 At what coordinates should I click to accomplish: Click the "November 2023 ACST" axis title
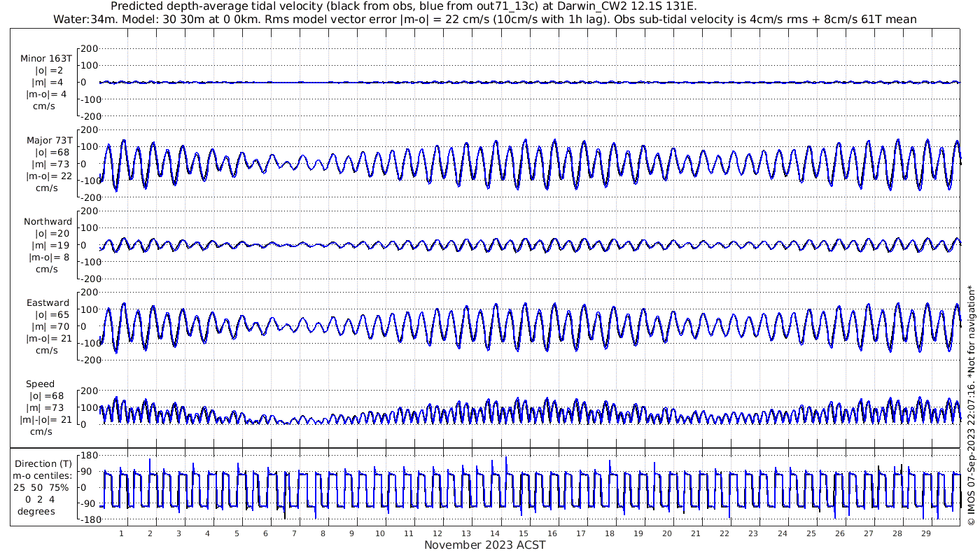pos(485,545)
